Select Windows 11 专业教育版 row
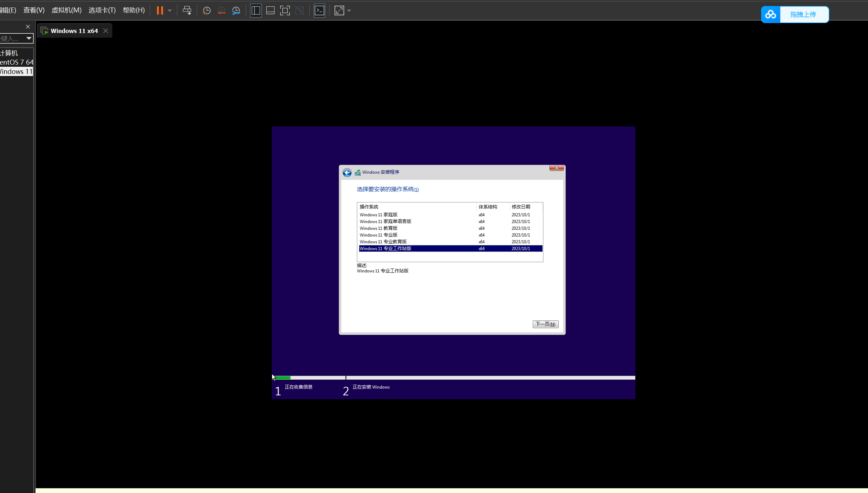 coord(450,242)
